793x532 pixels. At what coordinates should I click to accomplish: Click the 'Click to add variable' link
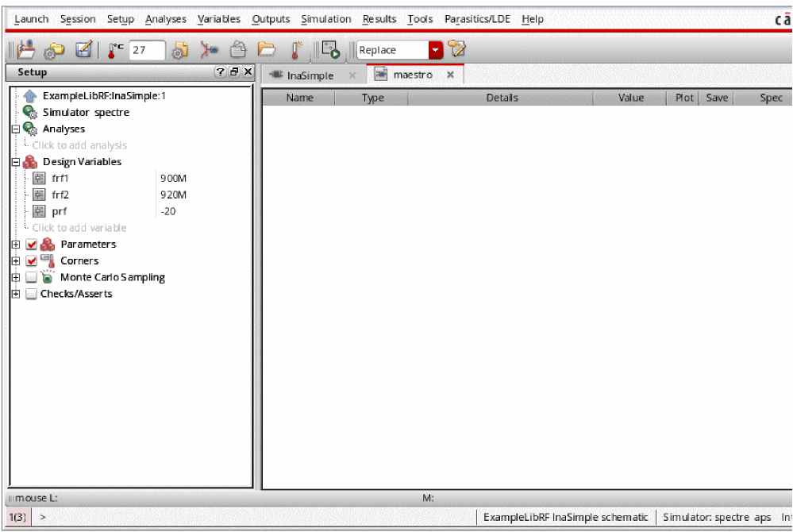[x=79, y=228]
